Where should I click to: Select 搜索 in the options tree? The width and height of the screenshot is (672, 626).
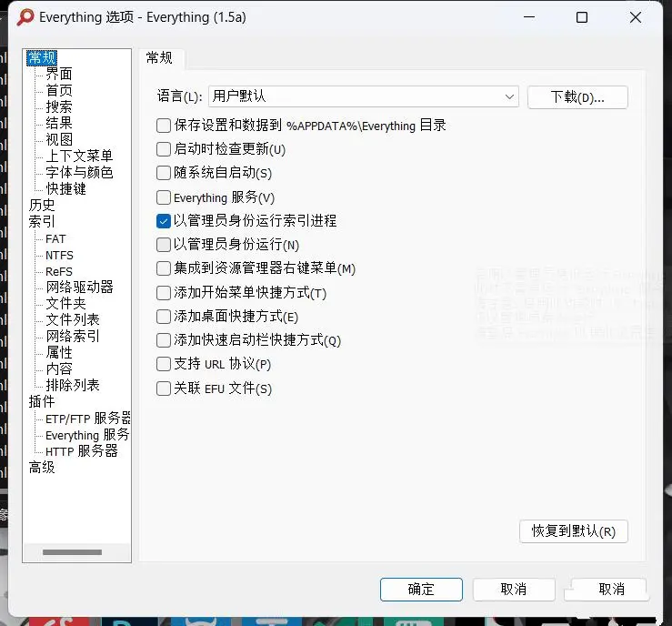(59, 106)
